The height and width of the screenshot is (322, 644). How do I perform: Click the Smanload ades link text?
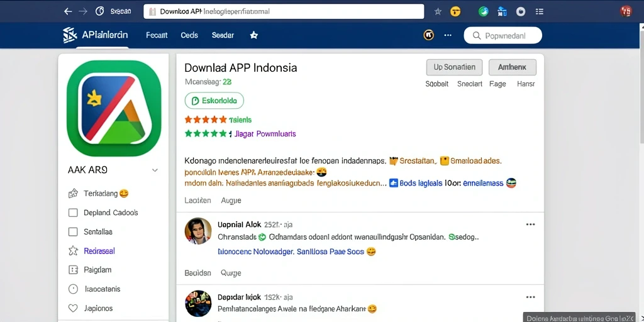(x=475, y=161)
